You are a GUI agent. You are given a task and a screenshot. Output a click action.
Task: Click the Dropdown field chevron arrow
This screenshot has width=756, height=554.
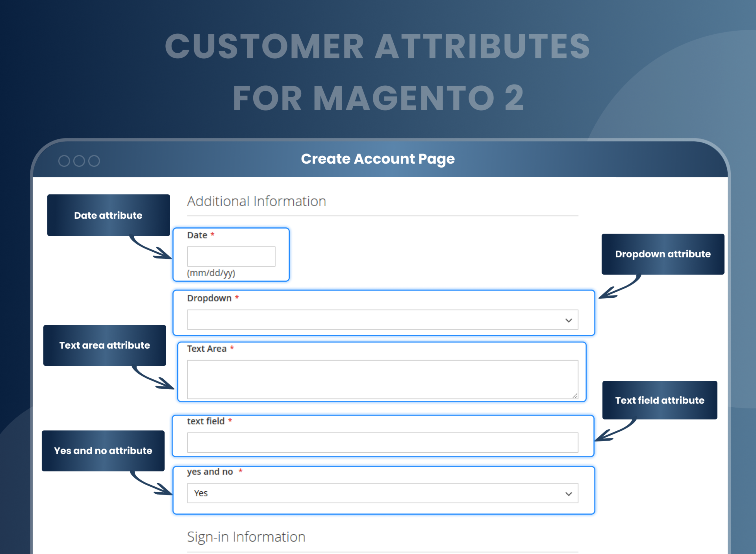(568, 320)
